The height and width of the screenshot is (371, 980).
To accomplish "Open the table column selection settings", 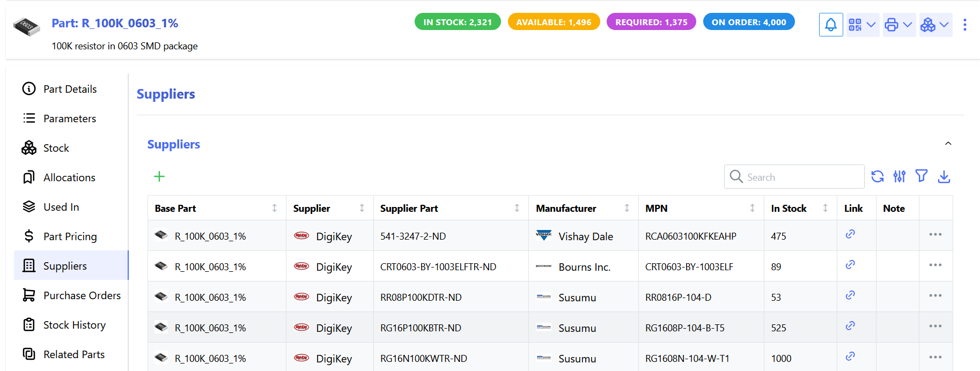I will (x=900, y=176).
